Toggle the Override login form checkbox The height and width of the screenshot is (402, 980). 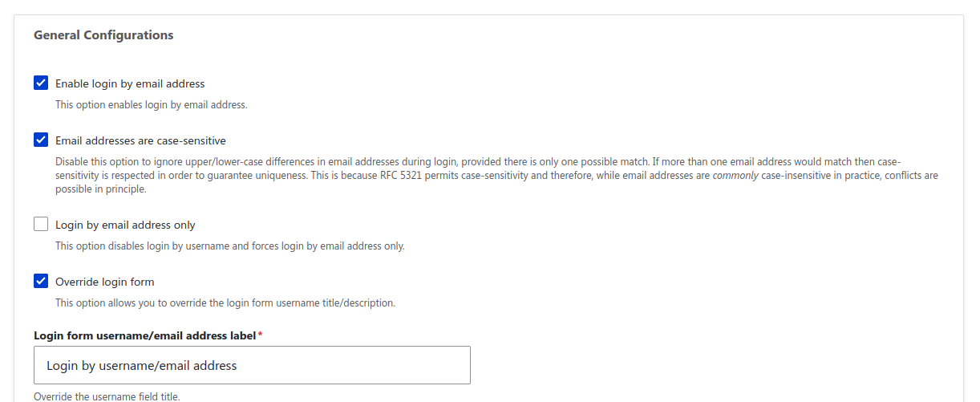[41, 281]
